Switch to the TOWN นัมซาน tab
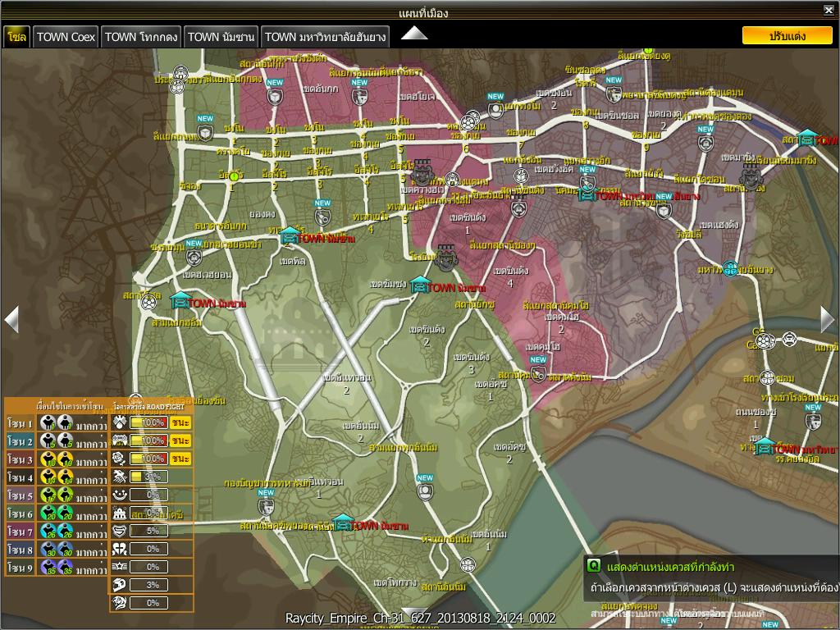 (x=221, y=37)
